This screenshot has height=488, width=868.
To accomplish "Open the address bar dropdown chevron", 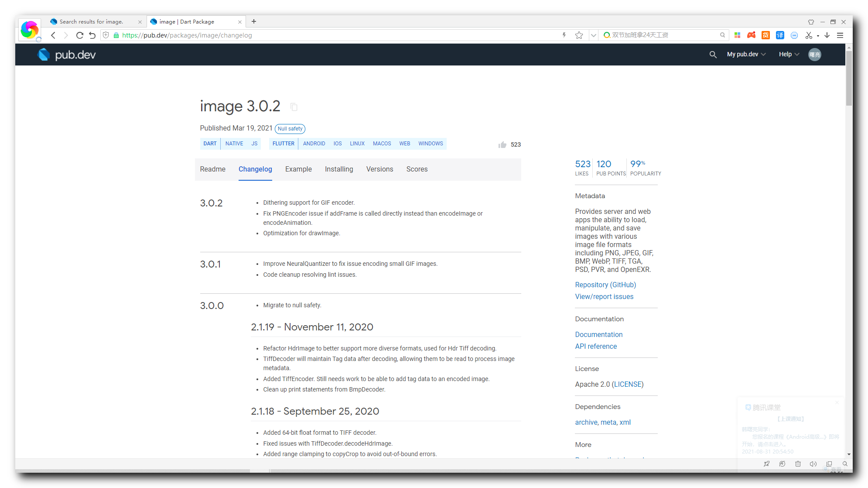I will [x=594, y=35].
